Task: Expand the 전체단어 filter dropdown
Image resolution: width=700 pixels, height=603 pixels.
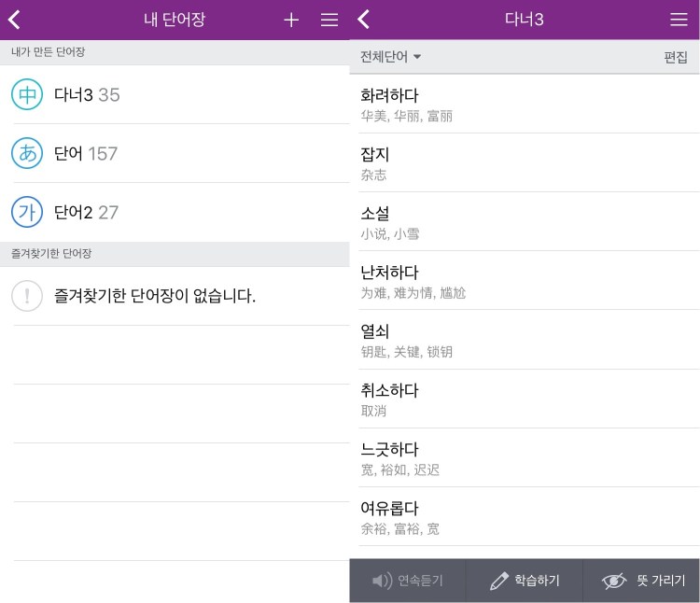Action: 391,57
